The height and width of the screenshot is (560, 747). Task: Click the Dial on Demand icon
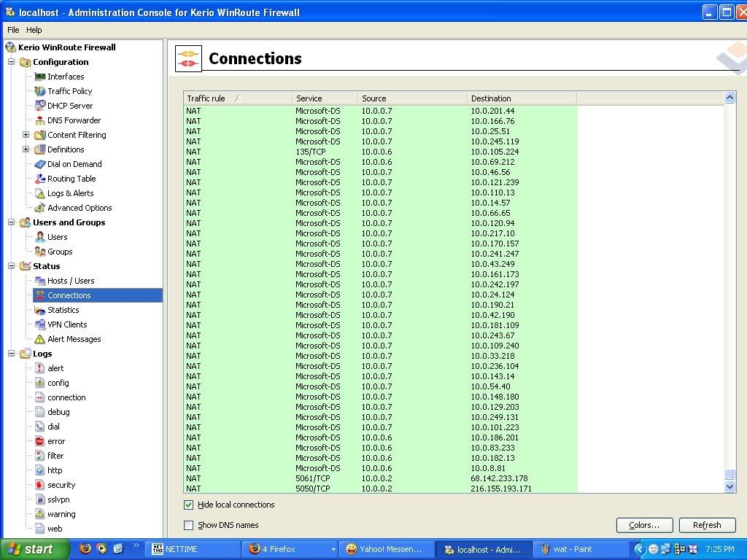coord(40,164)
